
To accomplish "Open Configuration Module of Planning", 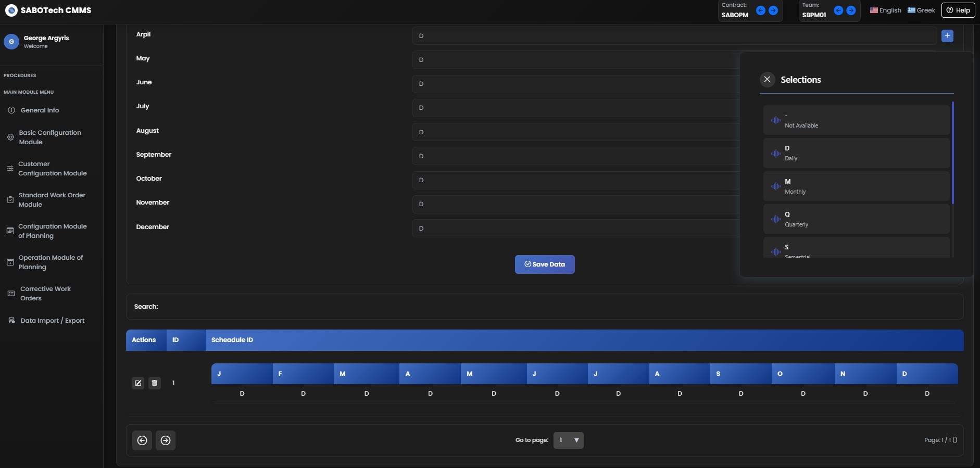I will pyautogui.click(x=52, y=231).
